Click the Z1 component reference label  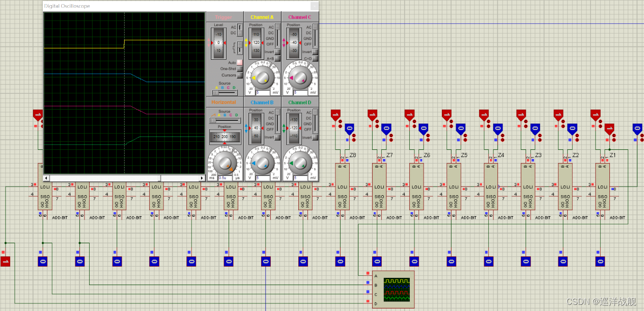click(x=613, y=154)
